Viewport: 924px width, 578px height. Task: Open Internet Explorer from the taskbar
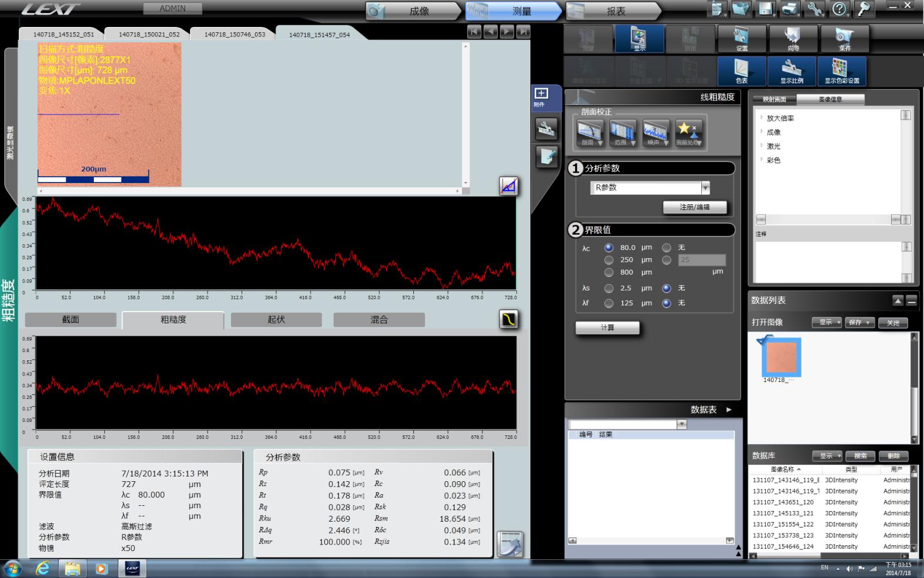[43, 569]
